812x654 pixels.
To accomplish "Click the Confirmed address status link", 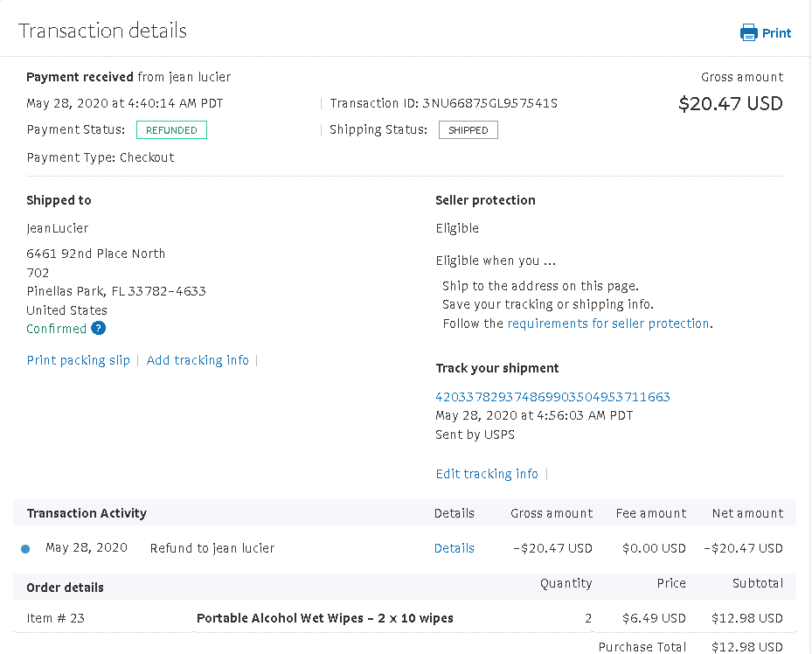I will (56, 329).
